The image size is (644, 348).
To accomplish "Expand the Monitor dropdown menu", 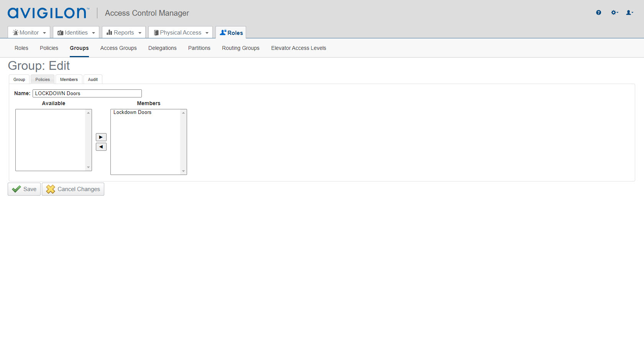I will pos(29,33).
